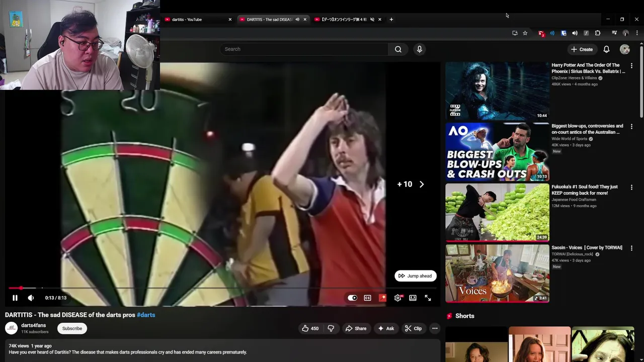Open options for Harry Potter video
The image size is (644, 362).
631,66
